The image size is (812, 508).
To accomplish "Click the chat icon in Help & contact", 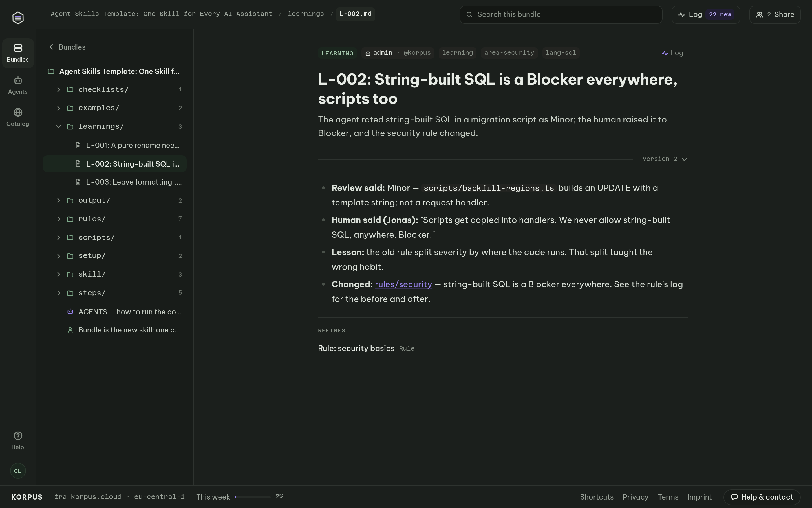I will pyautogui.click(x=734, y=497).
